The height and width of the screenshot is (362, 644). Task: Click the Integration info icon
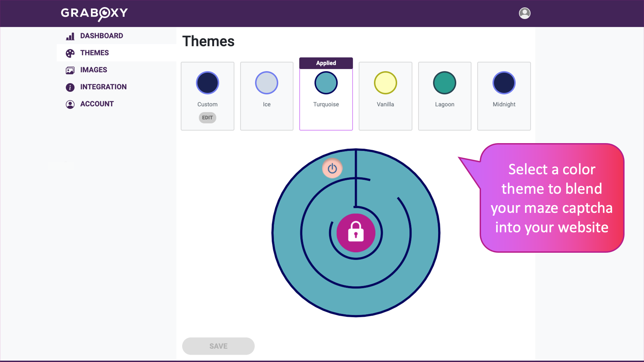69,87
